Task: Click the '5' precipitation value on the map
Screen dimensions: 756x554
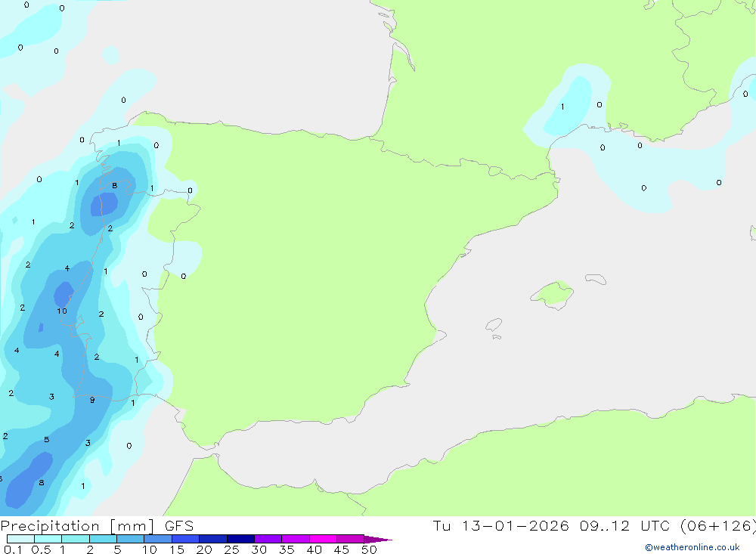Action: click(x=46, y=439)
